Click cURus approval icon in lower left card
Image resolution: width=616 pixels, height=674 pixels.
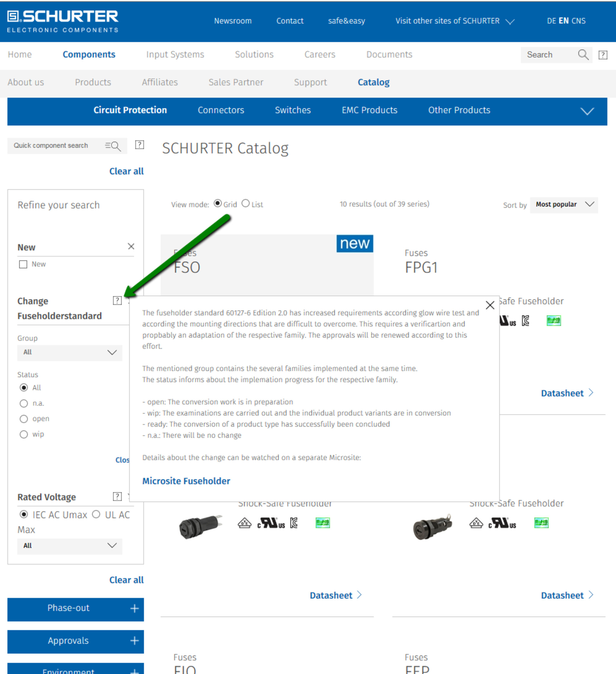pyautogui.click(x=271, y=523)
